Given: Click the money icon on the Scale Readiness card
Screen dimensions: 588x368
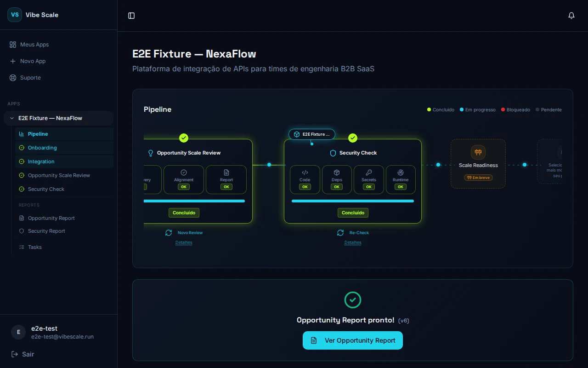Looking at the screenshot, I should pos(478,152).
